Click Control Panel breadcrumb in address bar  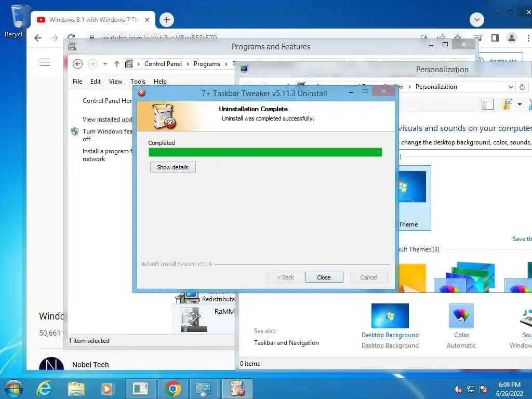tap(163, 64)
